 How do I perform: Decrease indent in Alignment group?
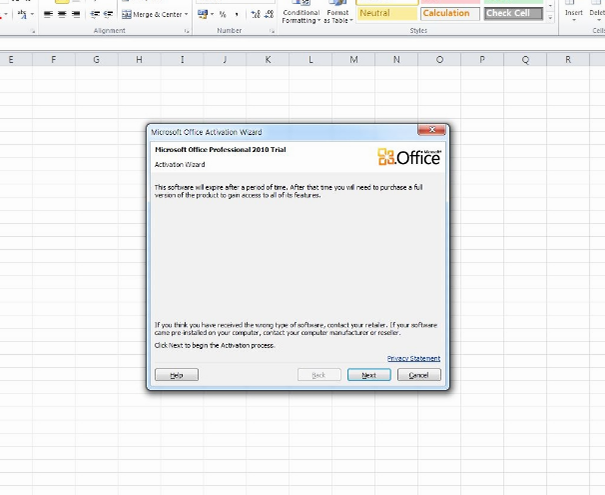(95, 14)
